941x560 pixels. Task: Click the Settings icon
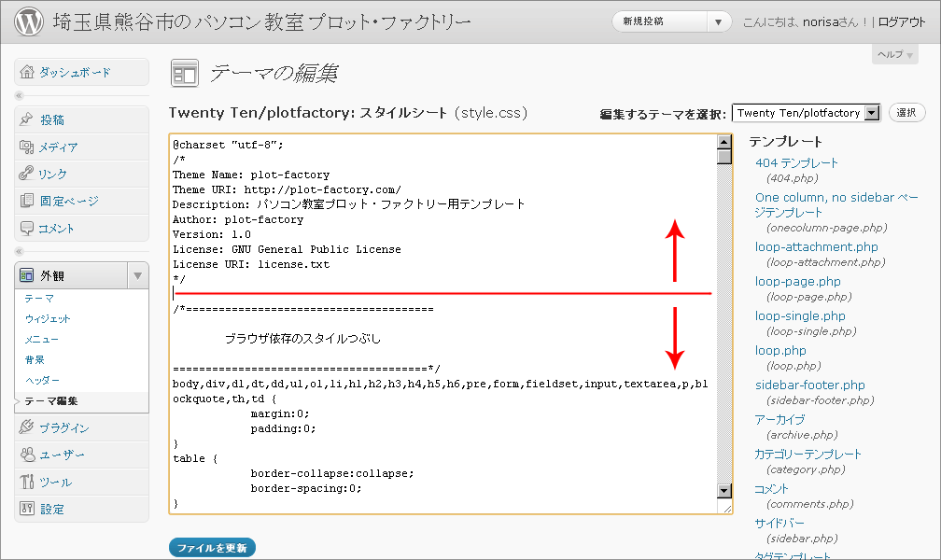coord(27,509)
